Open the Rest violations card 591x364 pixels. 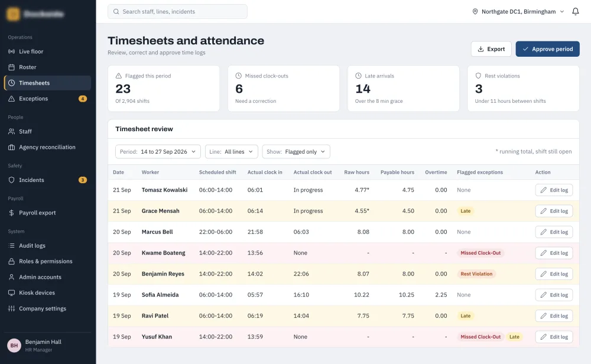pos(523,89)
